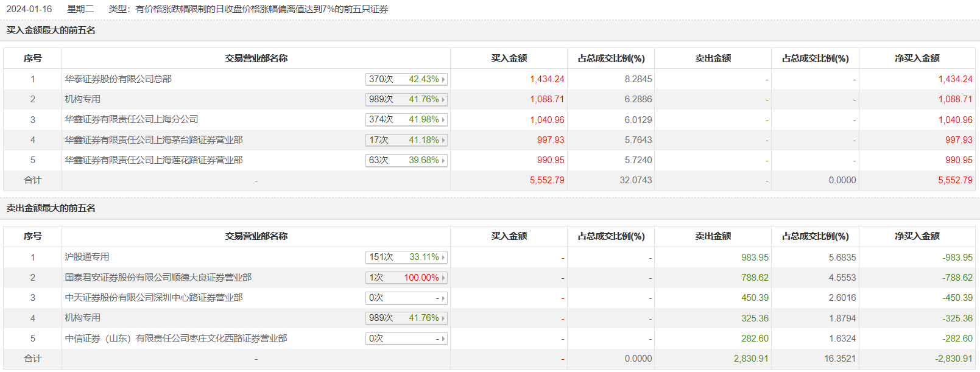Screen dimensions: 980x372
Task: Expand the 1次 100.00% stats box
Action: click(406, 278)
